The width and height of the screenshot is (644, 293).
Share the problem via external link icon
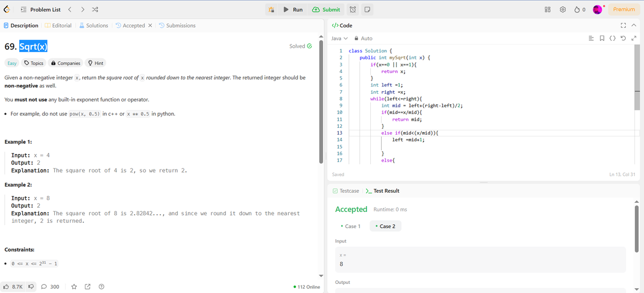[87, 287]
